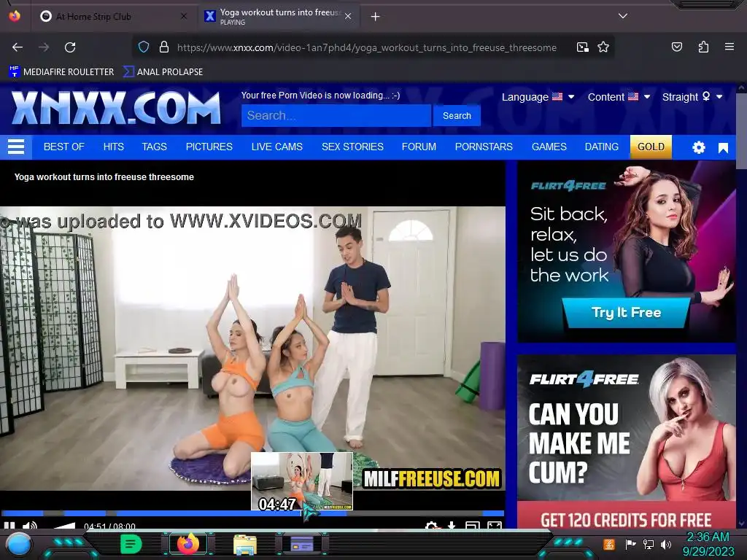The width and height of the screenshot is (747, 560).
Task: List all tabs with the chevron
Action: (x=623, y=16)
